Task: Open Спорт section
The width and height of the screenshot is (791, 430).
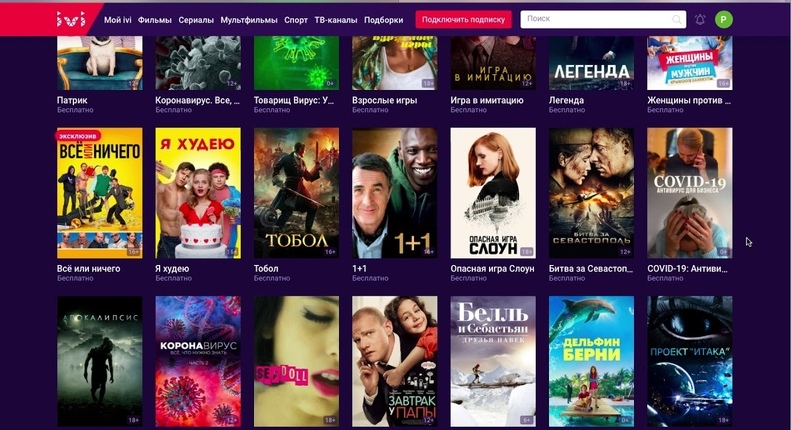Action: pyautogui.click(x=296, y=20)
